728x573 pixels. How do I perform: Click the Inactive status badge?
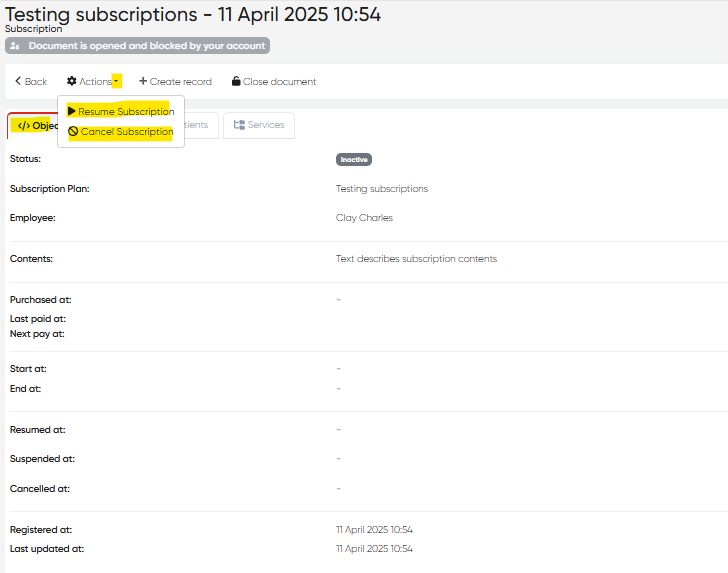(354, 159)
